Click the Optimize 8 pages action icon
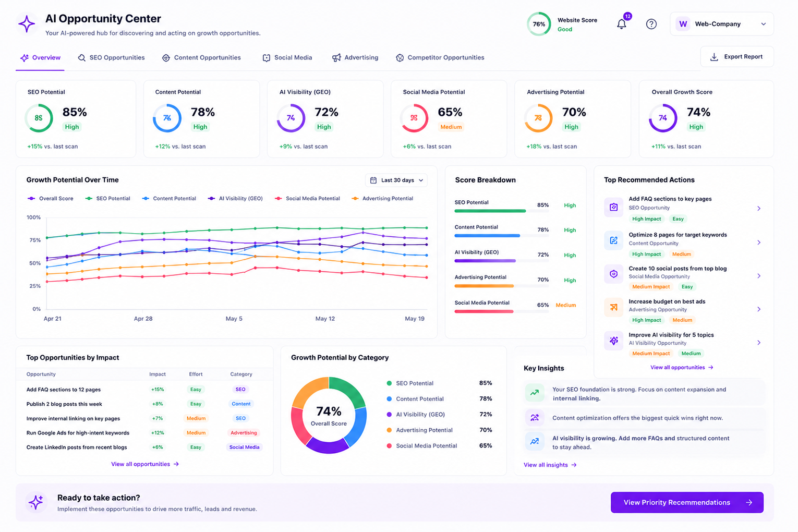This screenshot has width=798, height=532. pos(613,240)
